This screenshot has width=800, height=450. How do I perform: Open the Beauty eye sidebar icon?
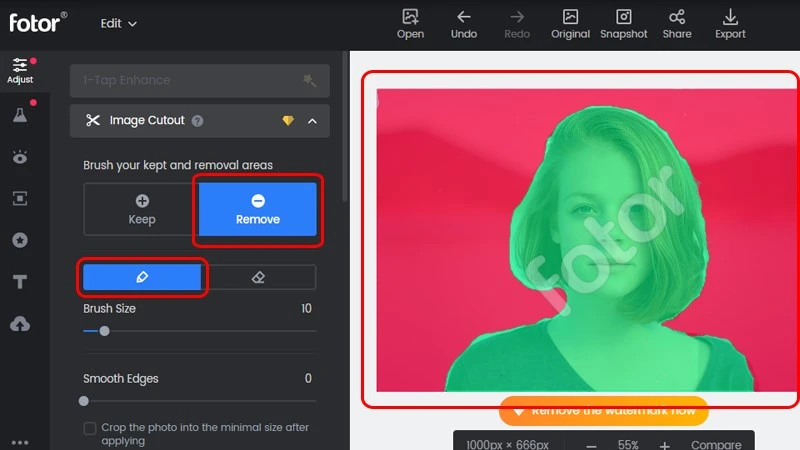[19, 157]
